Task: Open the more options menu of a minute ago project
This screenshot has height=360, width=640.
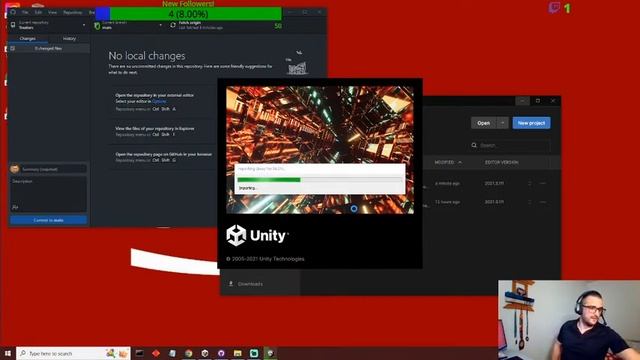Action: pos(543,184)
